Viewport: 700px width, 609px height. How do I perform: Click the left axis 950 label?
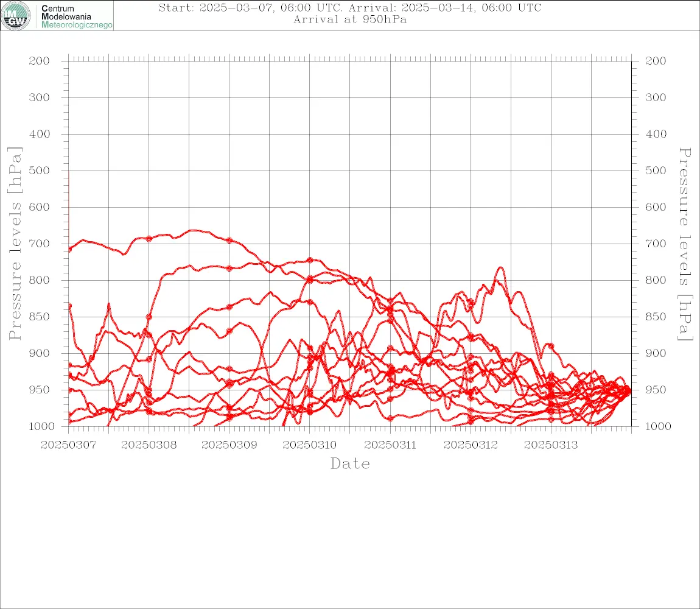pyautogui.click(x=40, y=390)
